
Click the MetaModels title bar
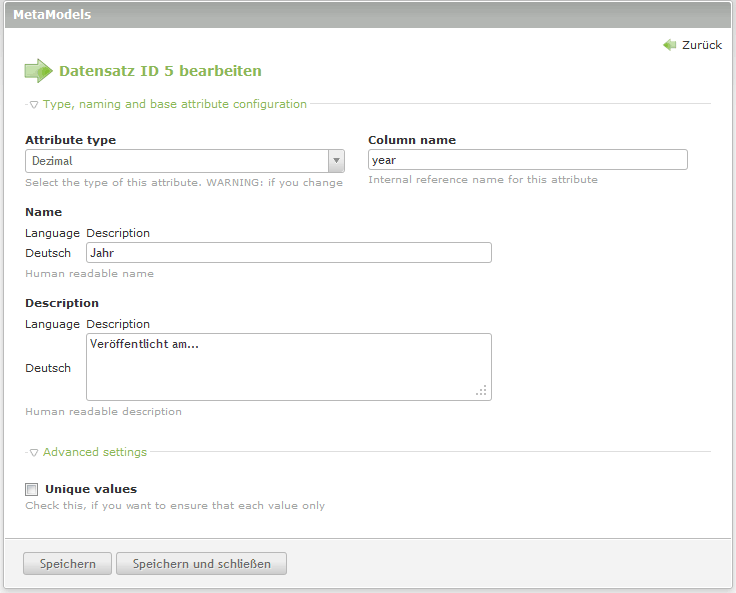click(368, 14)
